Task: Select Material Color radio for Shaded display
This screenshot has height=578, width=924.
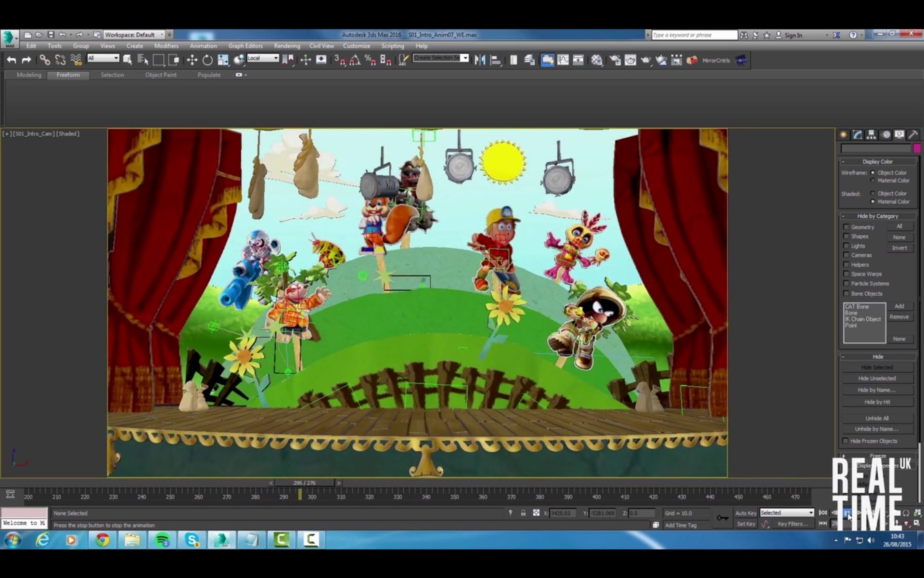Action: [x=873, y=201]
